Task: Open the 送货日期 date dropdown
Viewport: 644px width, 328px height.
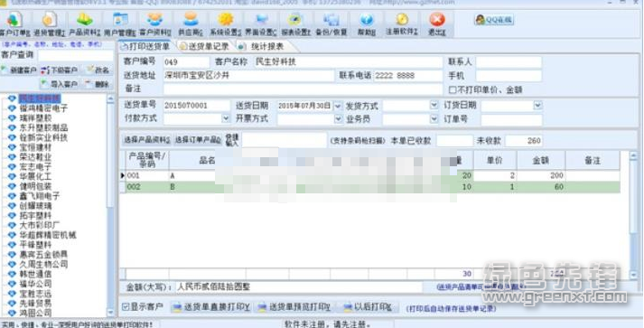Action: (338, 106)
